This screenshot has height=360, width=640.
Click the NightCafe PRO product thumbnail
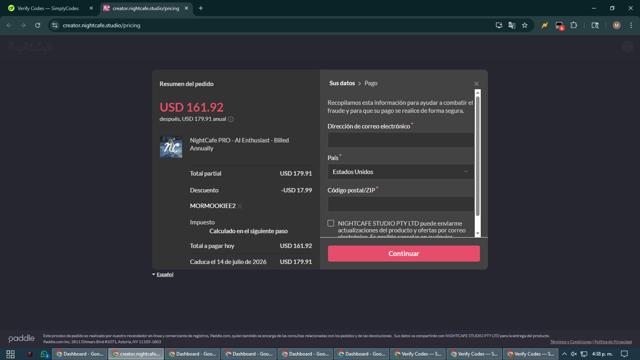point(171,147)
